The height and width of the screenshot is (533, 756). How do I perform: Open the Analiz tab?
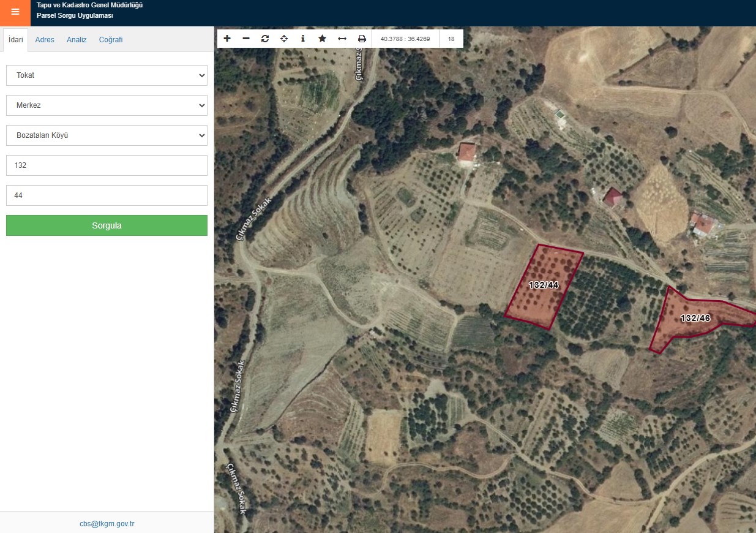click(77, 40)
